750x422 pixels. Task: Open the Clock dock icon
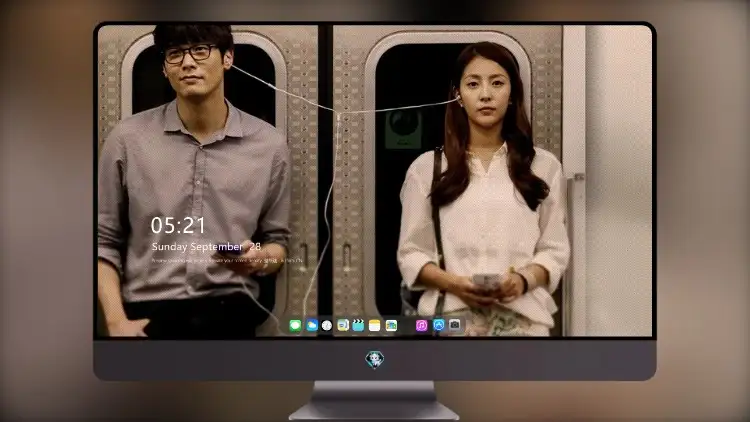pyautogui.click(x=327, y=326)
